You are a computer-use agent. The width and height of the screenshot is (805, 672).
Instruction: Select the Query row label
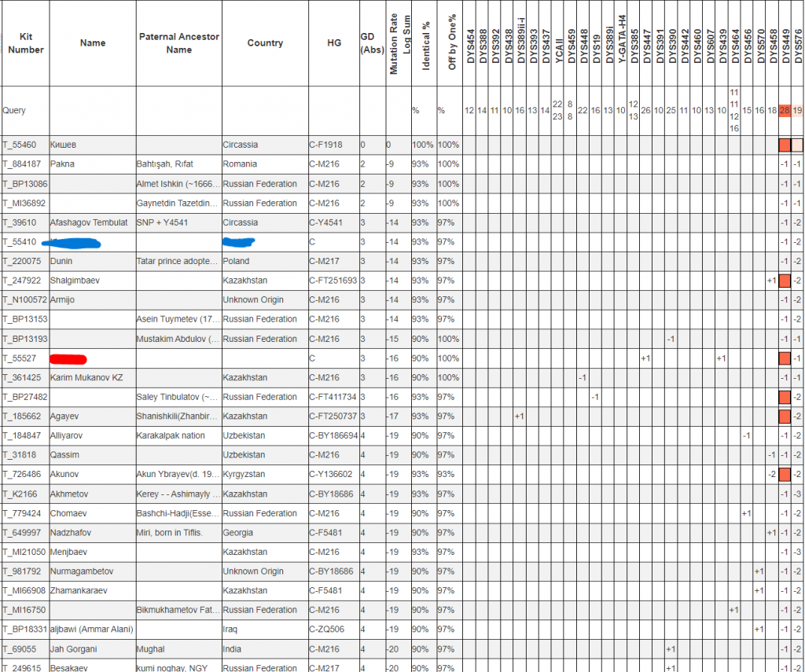point(15,111)
